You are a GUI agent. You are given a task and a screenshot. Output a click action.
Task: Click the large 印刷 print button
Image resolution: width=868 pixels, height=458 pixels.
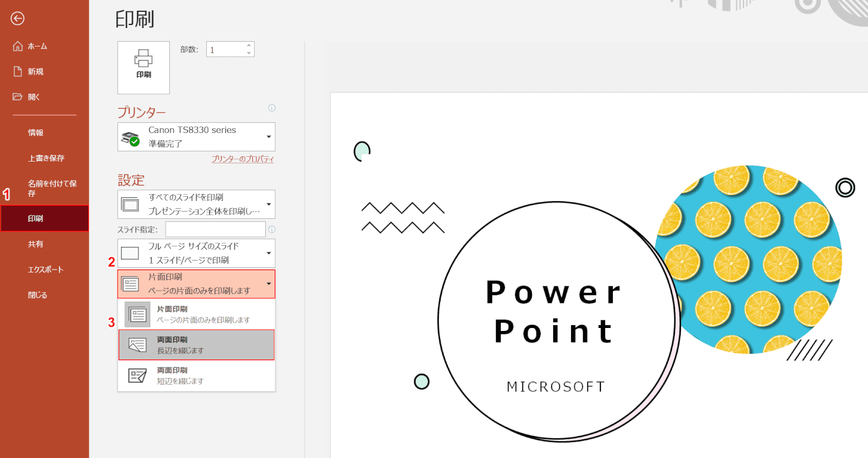pyautogui.click(x=144, y=67)
